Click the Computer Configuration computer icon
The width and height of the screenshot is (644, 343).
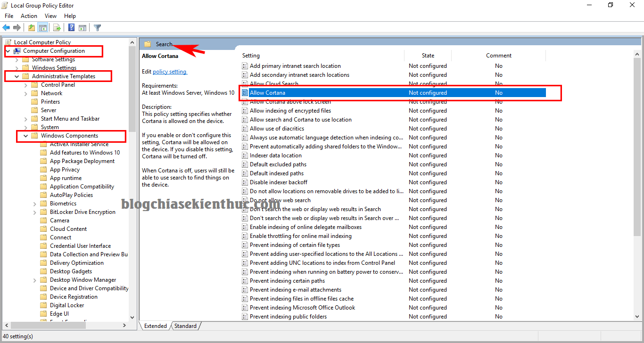(x=17, y=51)
